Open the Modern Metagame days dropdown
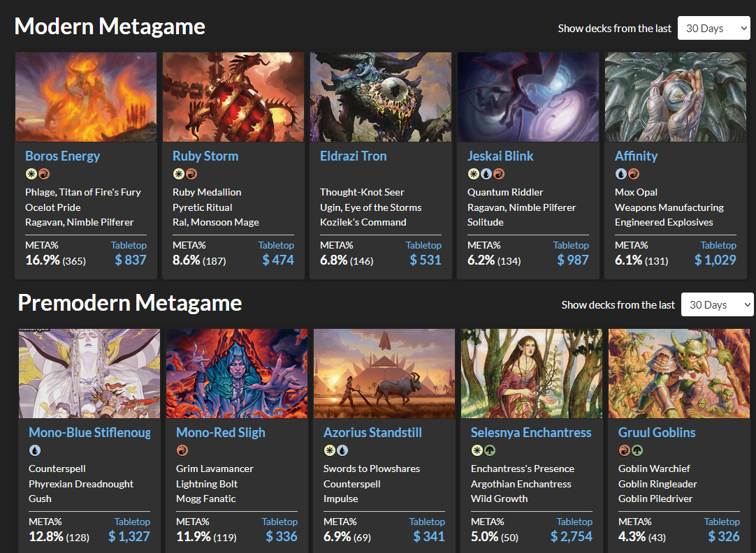This screenshot has width=756, height=553. point(714,29)
